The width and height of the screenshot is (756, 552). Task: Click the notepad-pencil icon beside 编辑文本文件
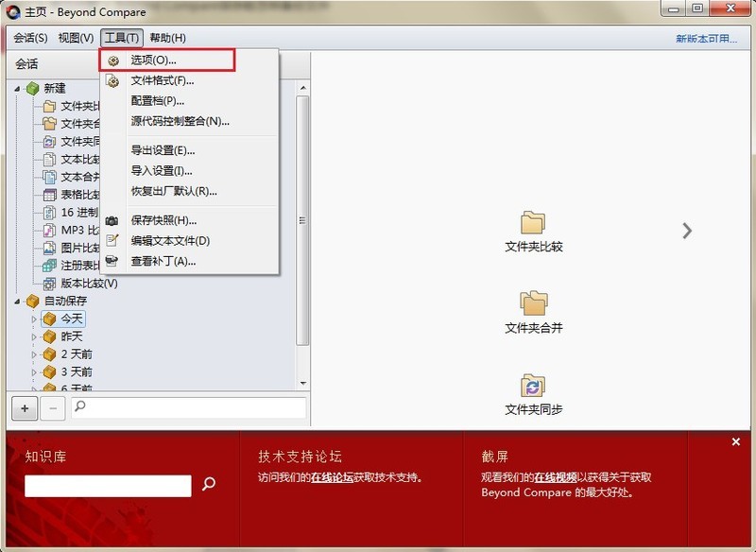click(x=112, y=240)
